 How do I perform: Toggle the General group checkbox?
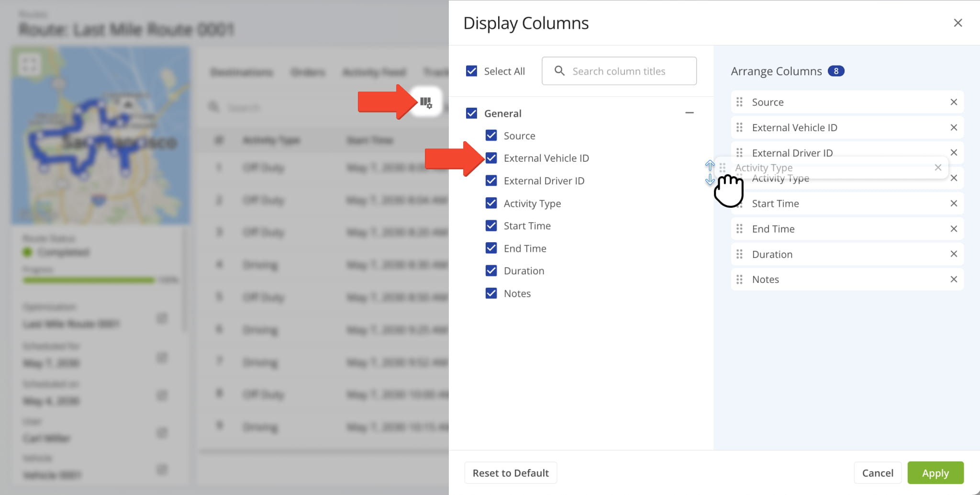[x=471, y=113]
